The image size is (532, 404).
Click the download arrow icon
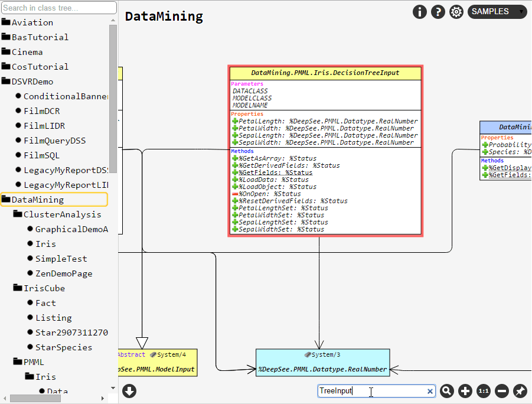coord(129,391)
